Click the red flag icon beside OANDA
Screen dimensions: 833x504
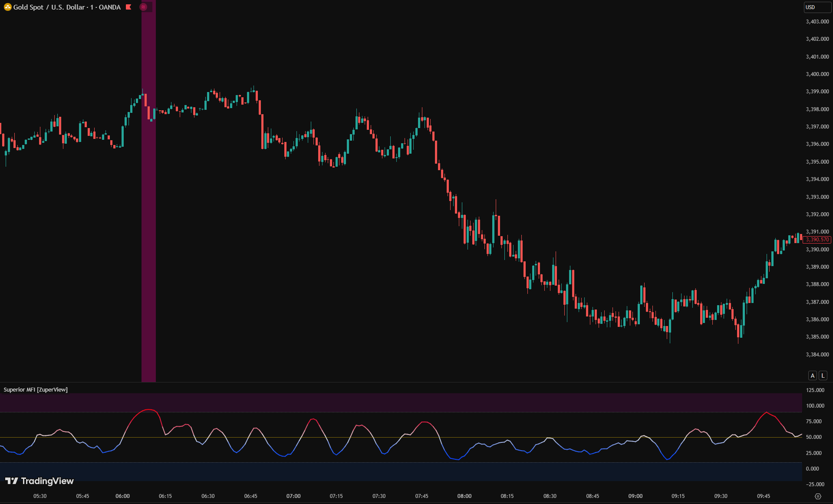pos(128,7)
